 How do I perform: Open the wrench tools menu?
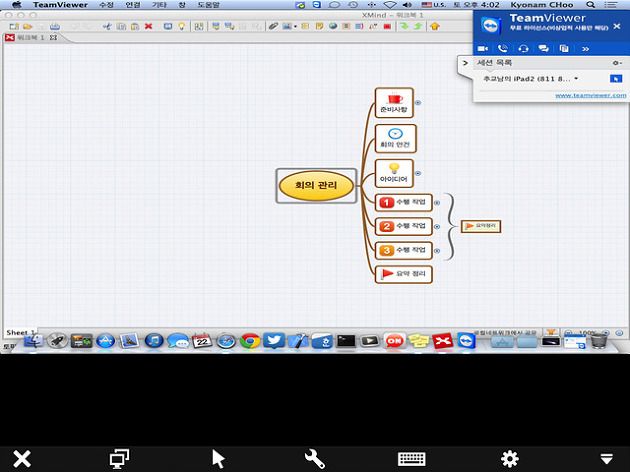(315, 459)
